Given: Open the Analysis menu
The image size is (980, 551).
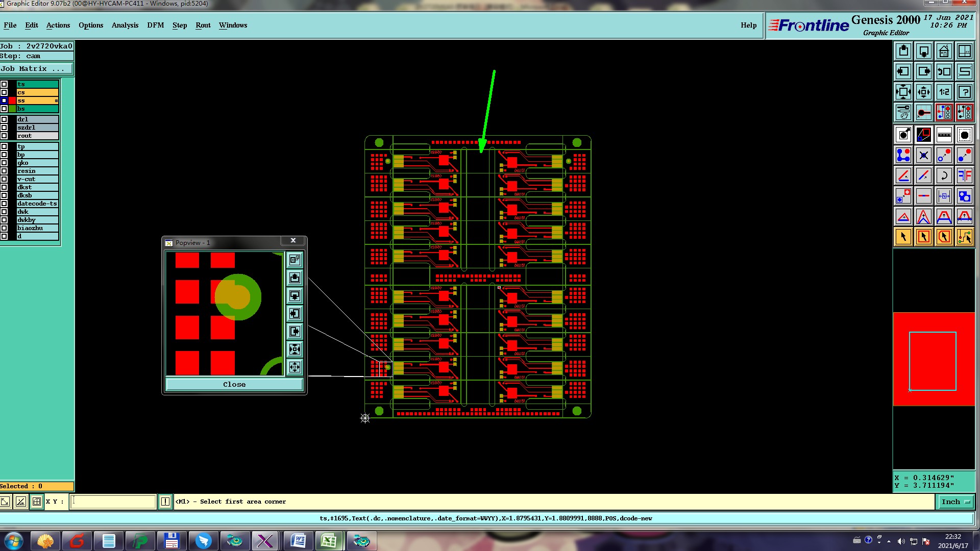Looking at the screenshot, I should (125, 25).
